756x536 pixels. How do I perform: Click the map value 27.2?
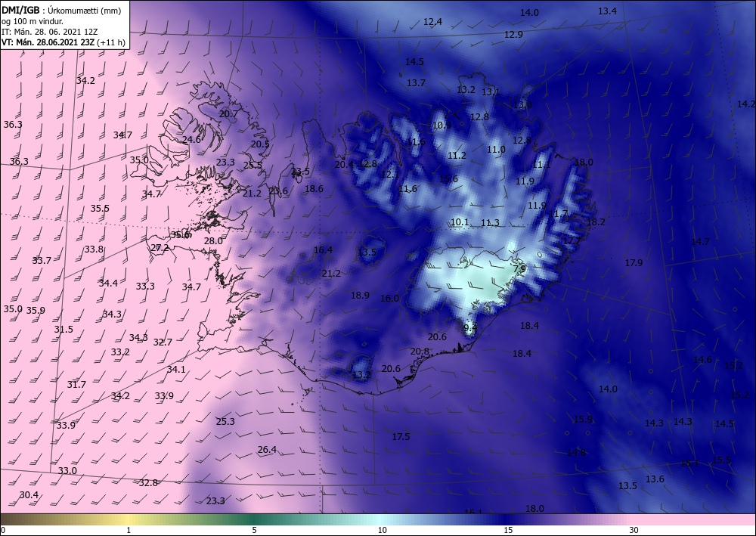pos(160,248)
